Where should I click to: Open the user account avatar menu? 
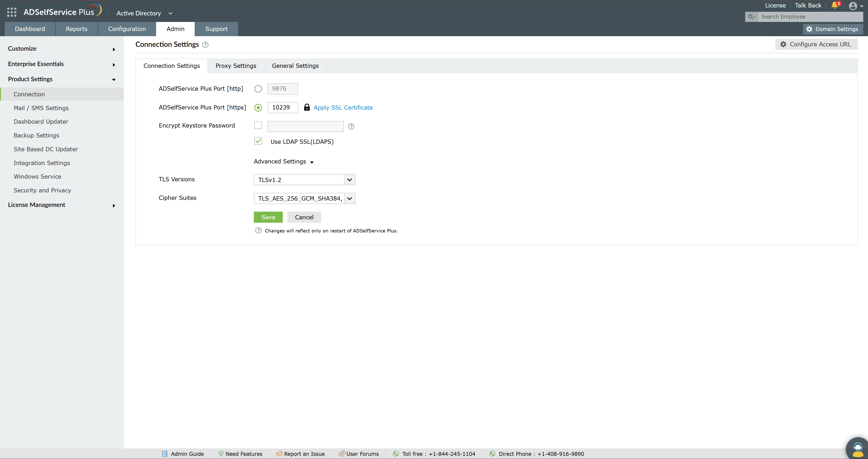(853, 6)
